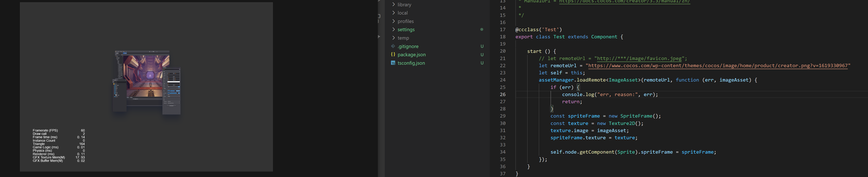868x177 pixels.
Task: Expand the library folder chevron
Action: (x=393, y=4)
